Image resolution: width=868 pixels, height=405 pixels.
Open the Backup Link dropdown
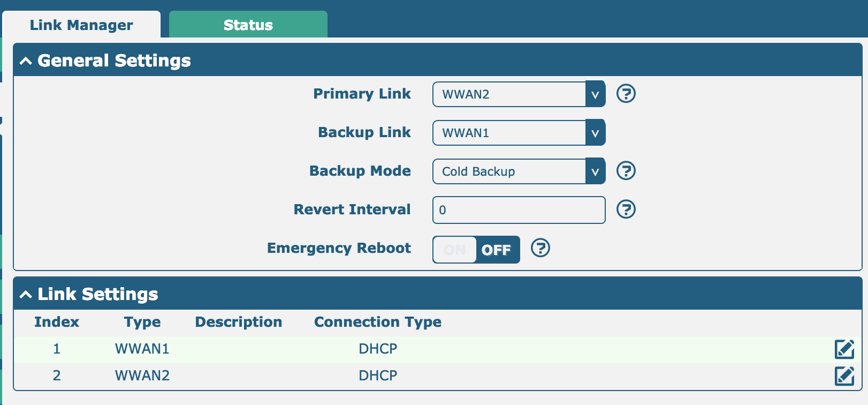(x=519, y=133)
